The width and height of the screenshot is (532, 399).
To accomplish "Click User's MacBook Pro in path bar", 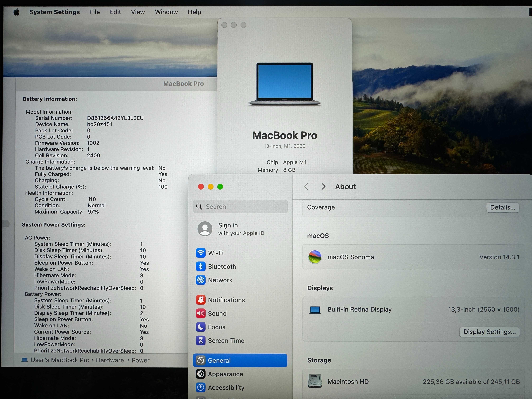I will pos(60,360).
